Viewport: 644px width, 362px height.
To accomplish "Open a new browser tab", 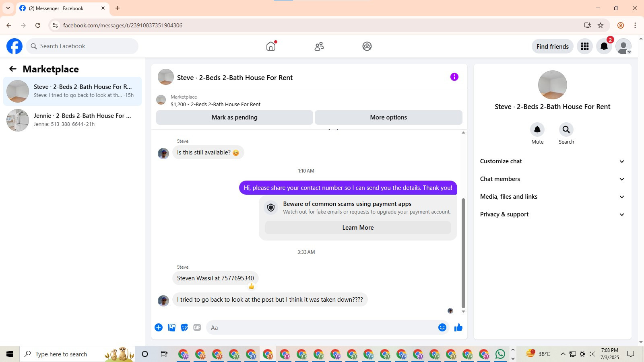I will [118, 8].
